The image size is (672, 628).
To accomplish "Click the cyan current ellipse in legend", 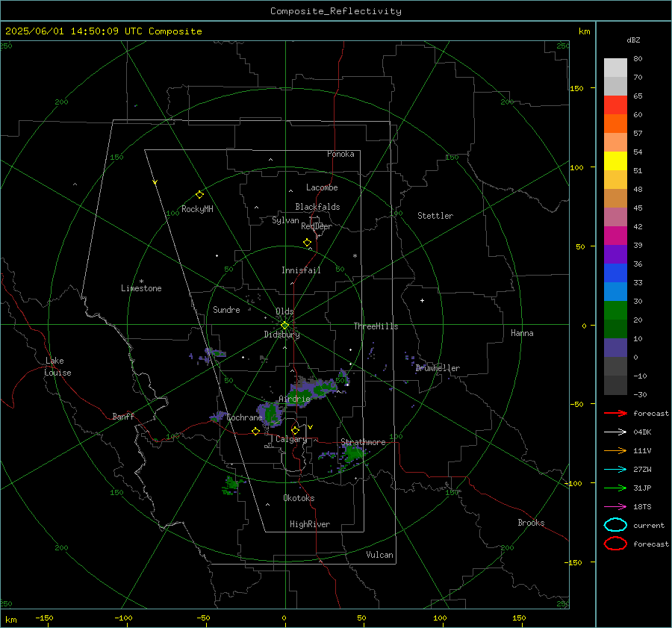I will coord(615,525).
